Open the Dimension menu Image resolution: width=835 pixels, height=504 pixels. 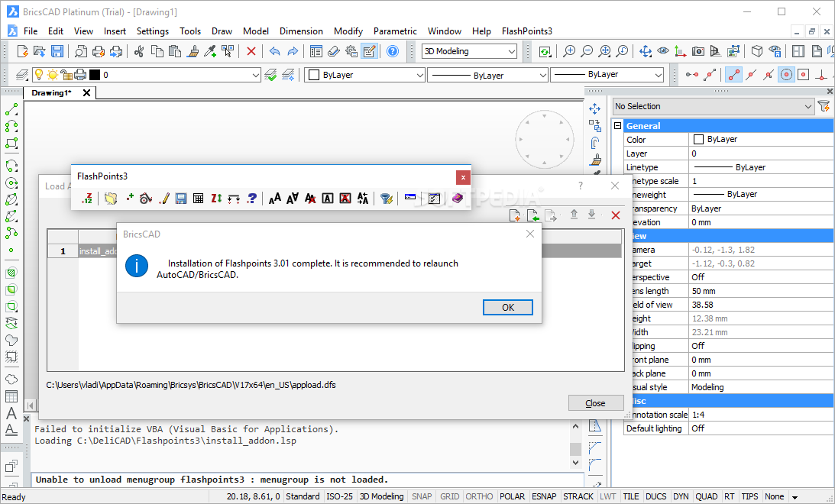(x=301, y=31)
